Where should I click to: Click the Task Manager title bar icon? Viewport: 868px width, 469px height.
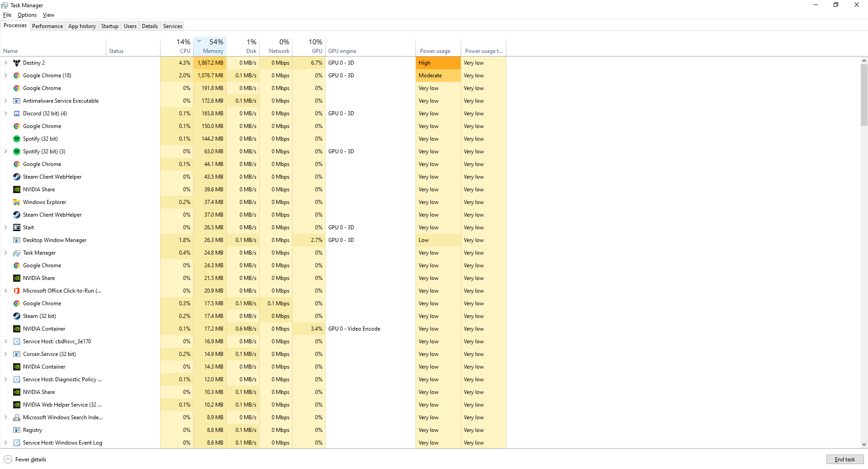[x=5, y=5]
